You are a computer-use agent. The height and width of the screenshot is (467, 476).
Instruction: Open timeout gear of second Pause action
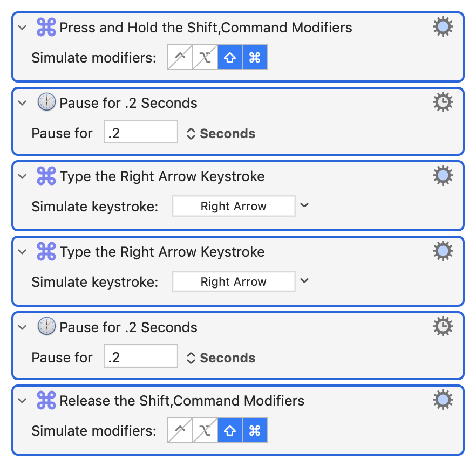tap(443, 327)
